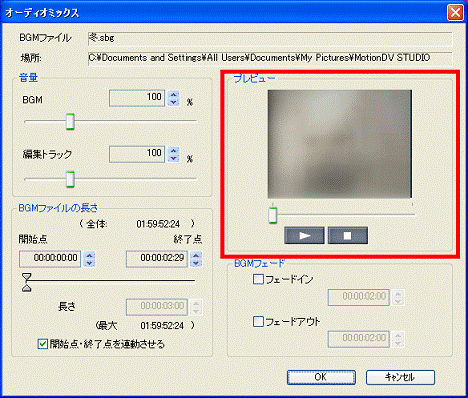Click the 終了点 timecode field
This screenshot has height=398, width=468.
(x=157, y=259)
